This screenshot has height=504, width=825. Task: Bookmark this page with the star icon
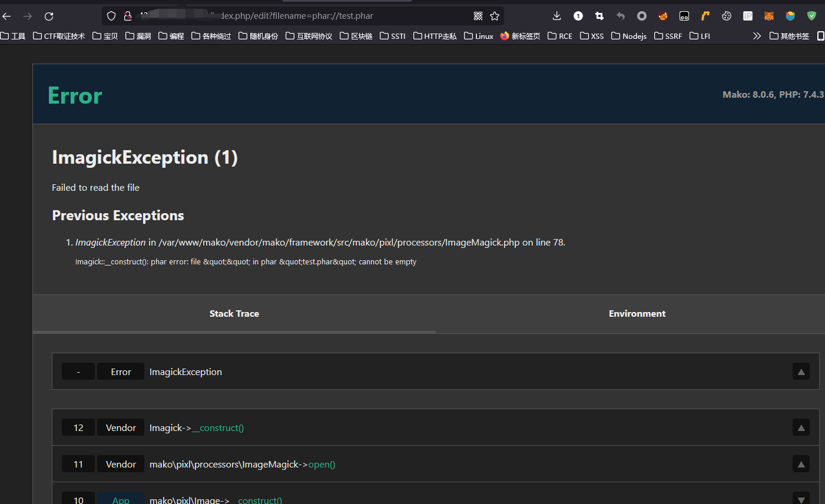coord(495,16)
